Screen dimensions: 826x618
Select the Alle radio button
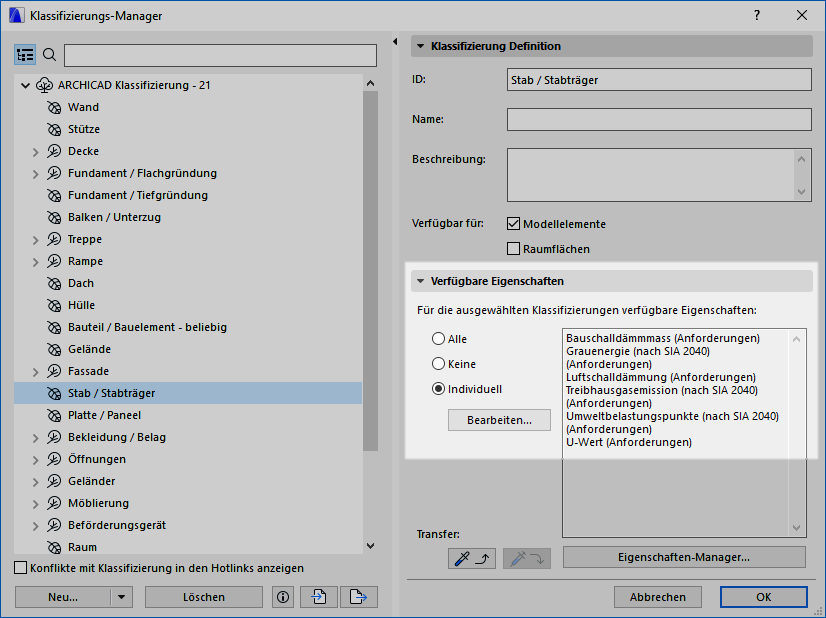click(x=438, y=339)
